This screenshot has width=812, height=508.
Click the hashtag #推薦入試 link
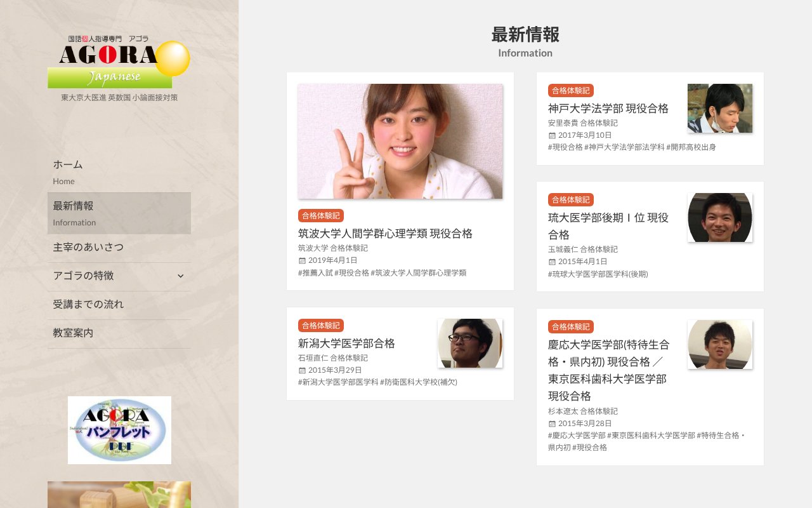click(315, 272)
